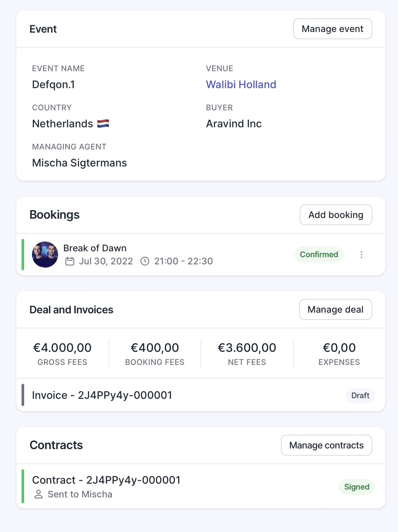Click the Netherlands flag emoji

point(104,123)
